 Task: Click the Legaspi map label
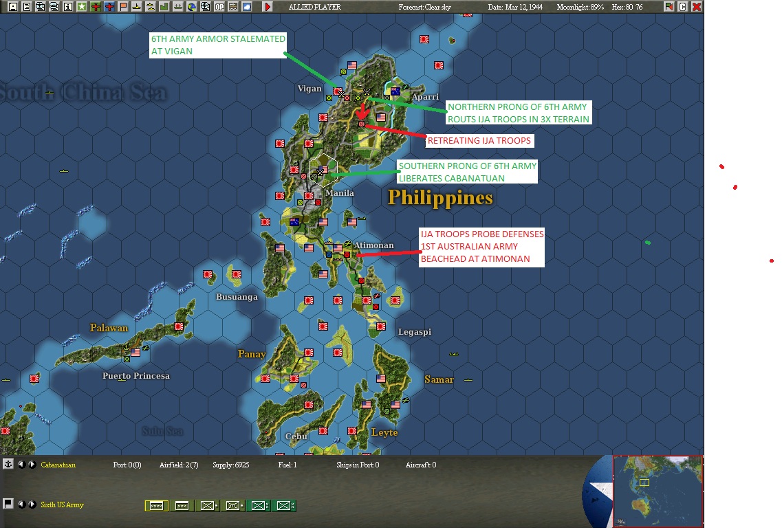pos(415,332)
